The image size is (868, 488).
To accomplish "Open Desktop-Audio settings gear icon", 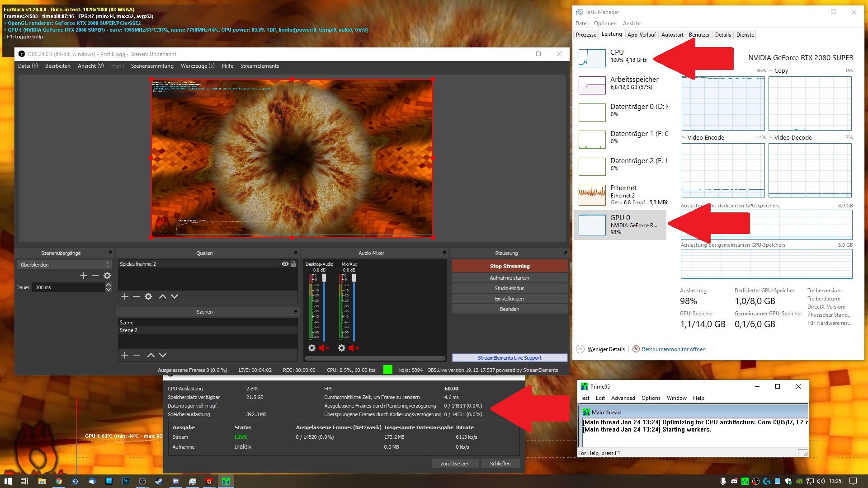I will tap(312, 348).
